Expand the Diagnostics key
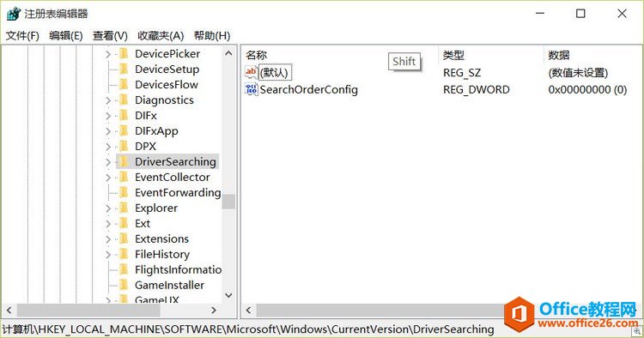 pos(108,100)
